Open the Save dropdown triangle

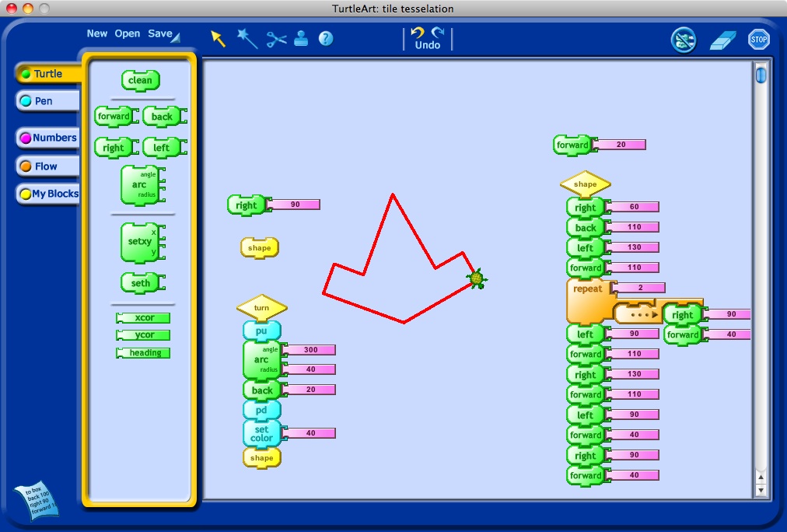[x=176, y=37]
